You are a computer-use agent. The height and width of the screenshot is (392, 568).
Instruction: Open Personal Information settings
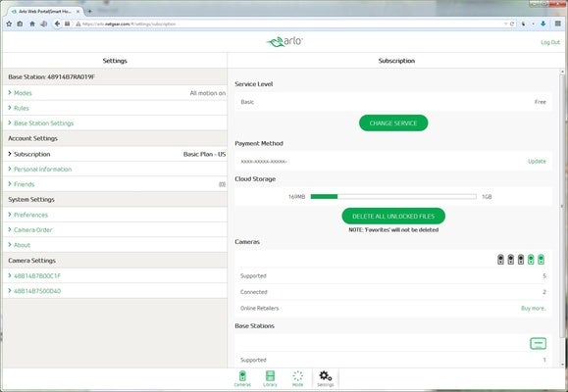coord(115,169)
